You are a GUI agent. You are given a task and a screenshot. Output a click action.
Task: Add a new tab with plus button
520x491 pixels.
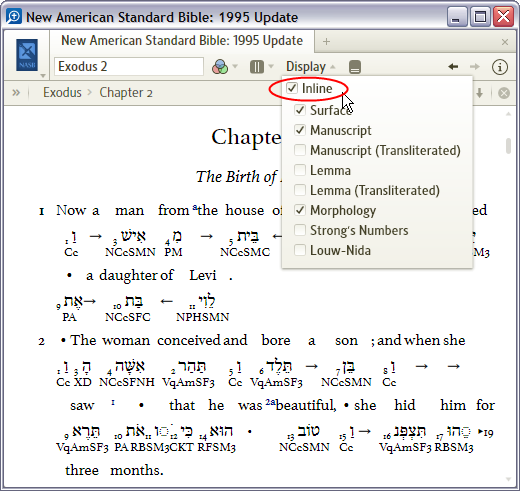tap(326, 42)
